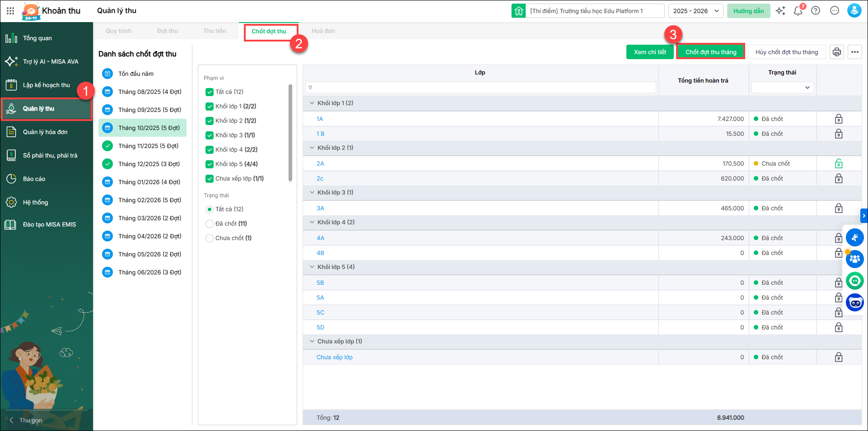Open the Trạng thái column filter dropdown
Screen dimensions: 868x431
782,88
